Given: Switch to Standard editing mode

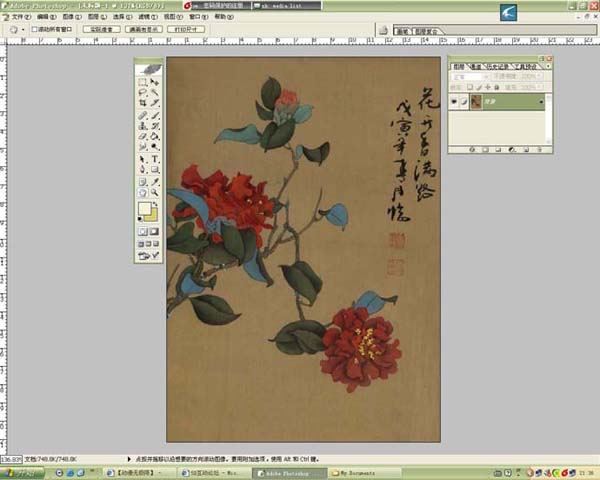Looking at the screenshot, I should (x=143, y=232).
